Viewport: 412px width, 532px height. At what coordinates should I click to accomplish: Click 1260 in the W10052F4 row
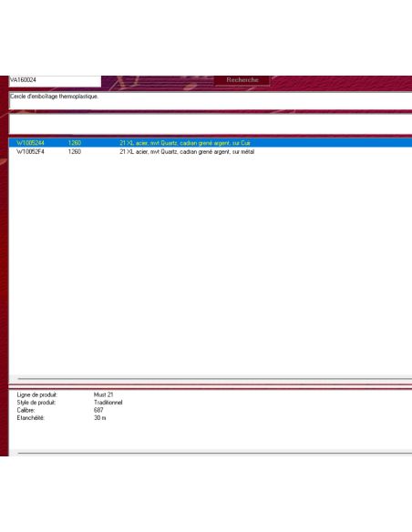(75, 151)
